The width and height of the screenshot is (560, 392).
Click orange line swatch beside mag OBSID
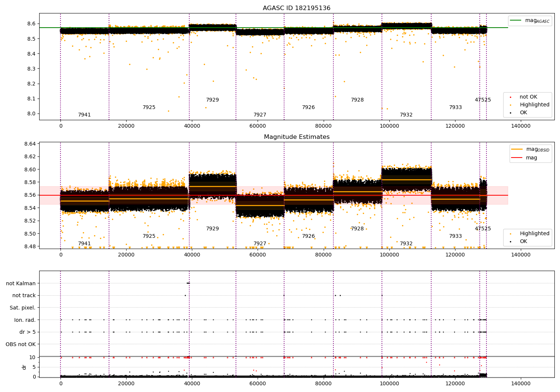[517, 149]
